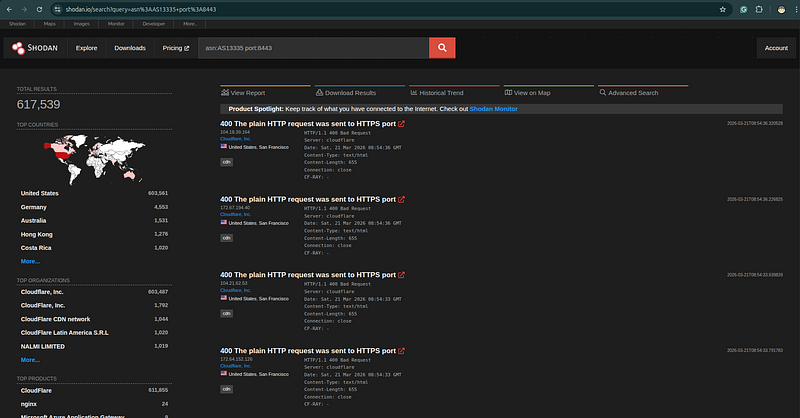Click the site info icon in the address bar
Screen dimensions: 800x418
click(58, 9)
